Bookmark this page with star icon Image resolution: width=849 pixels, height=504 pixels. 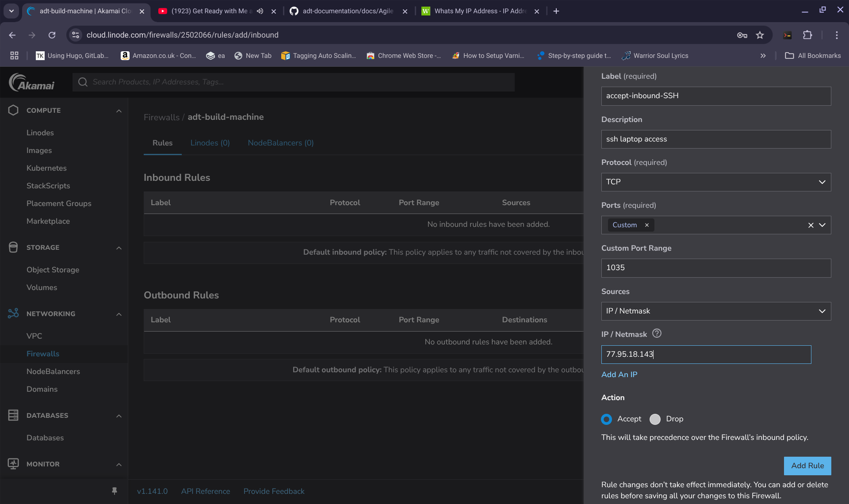click(760, 35)
